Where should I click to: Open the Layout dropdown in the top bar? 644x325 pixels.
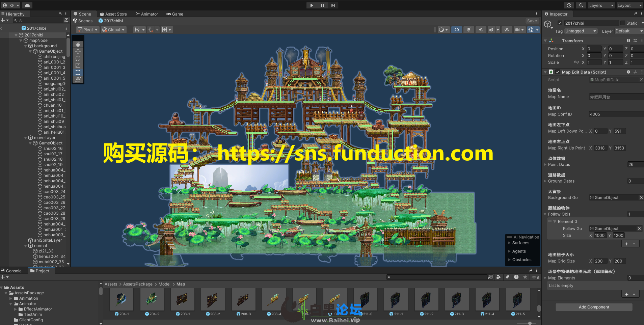(x=629, y=5)
